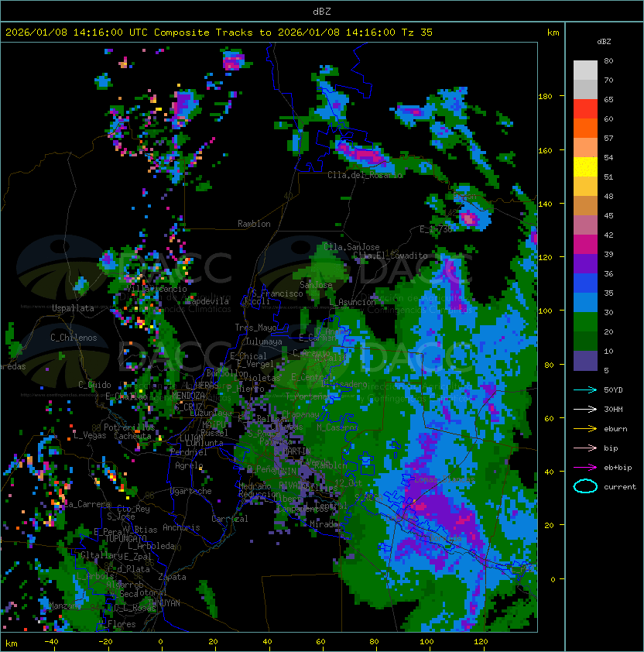The image size is (644, 652).
Task: Click the 'S_MARTIN' label on map
Action: (293, 451)
